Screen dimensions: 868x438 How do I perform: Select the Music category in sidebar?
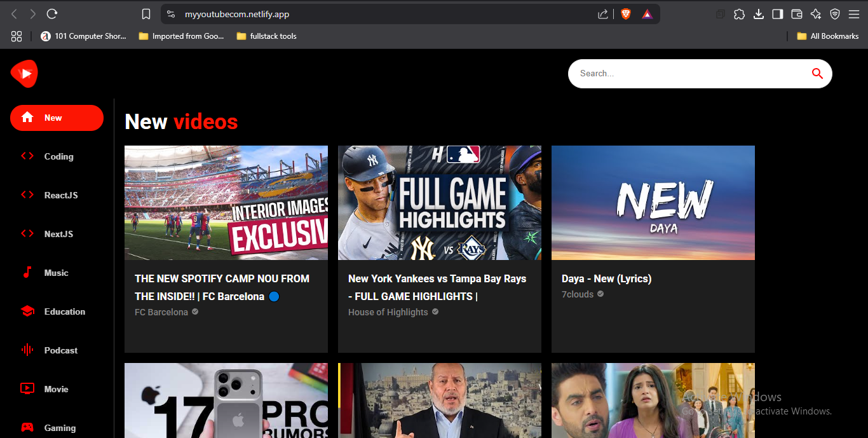[x=56, y=273]
